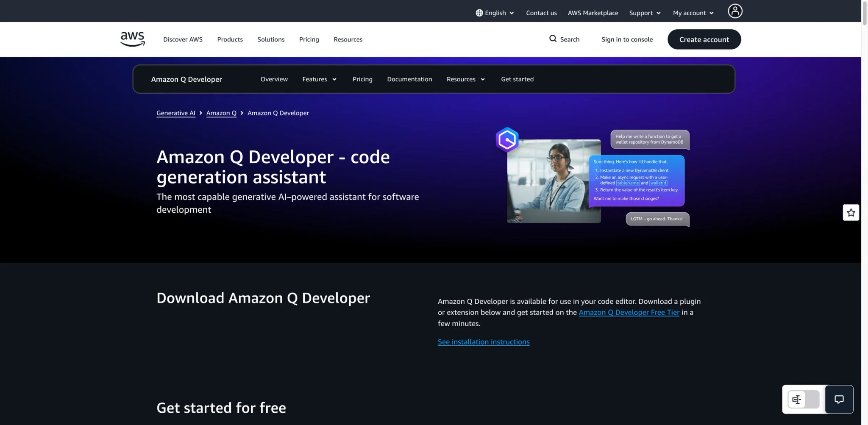Click the 'LGTM – go ahead. Thanks!' chat bubble

(x=657, y=219)
